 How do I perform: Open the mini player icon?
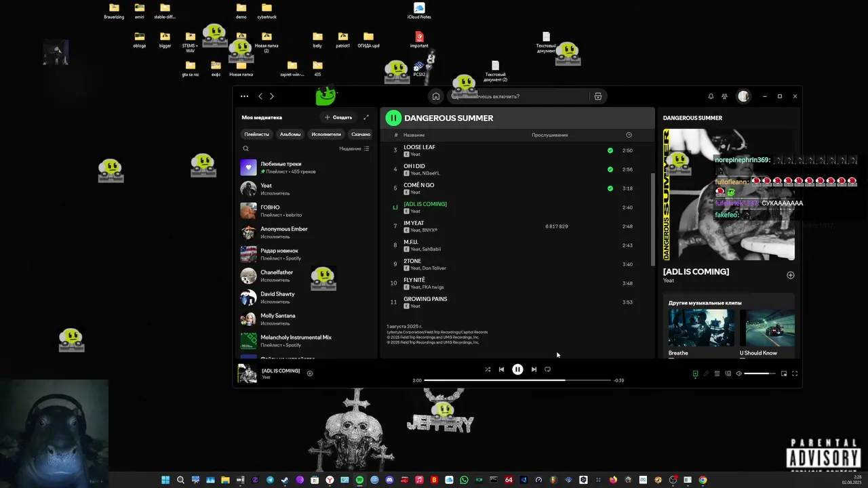click(784, 373)
